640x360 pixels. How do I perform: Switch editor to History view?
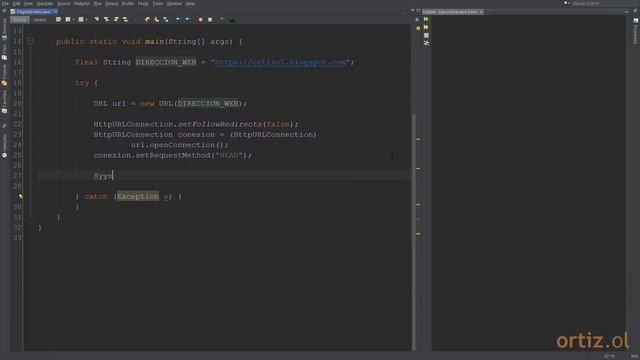[x=40, y=20]
